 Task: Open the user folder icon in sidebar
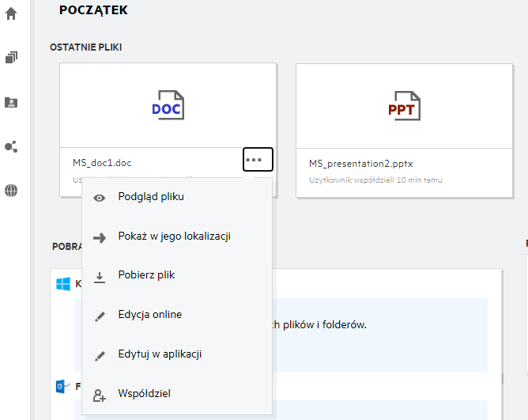[11, 102]
